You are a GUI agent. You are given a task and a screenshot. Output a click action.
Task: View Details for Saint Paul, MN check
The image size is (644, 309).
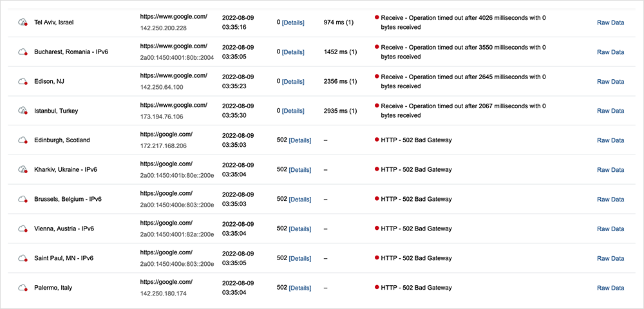299,258
